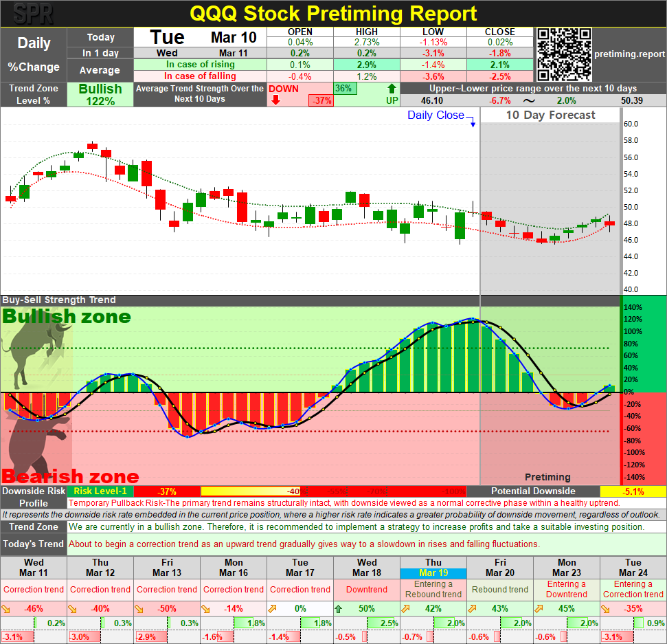This screenshot has height=644, width=667.
Task: Click the -3.0% downside bar for Mar 12
Action: (x=84, y=637)
